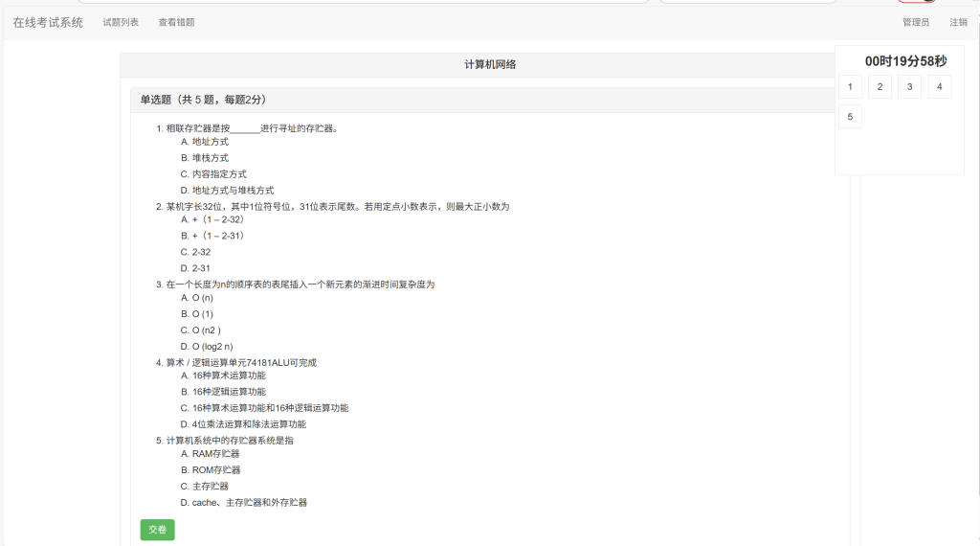The width and height of the screenshot is (980, 546).
Task: Select answer A. O (n)
Action: pos(197,298)
